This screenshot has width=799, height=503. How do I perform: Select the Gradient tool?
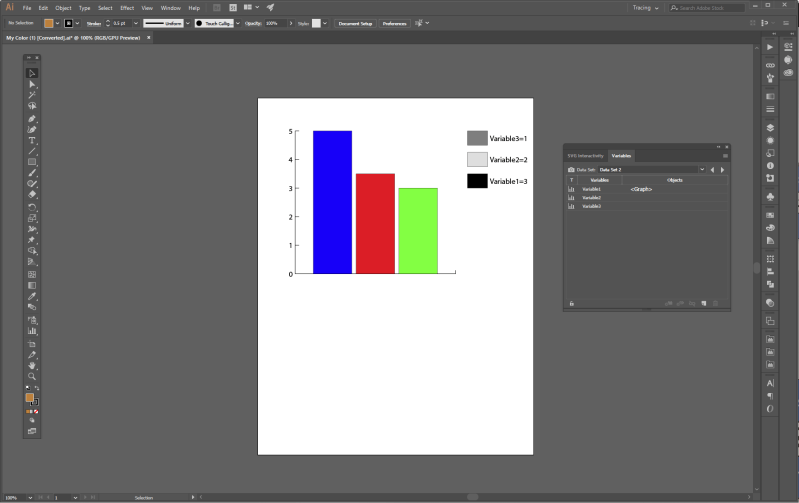32,285
